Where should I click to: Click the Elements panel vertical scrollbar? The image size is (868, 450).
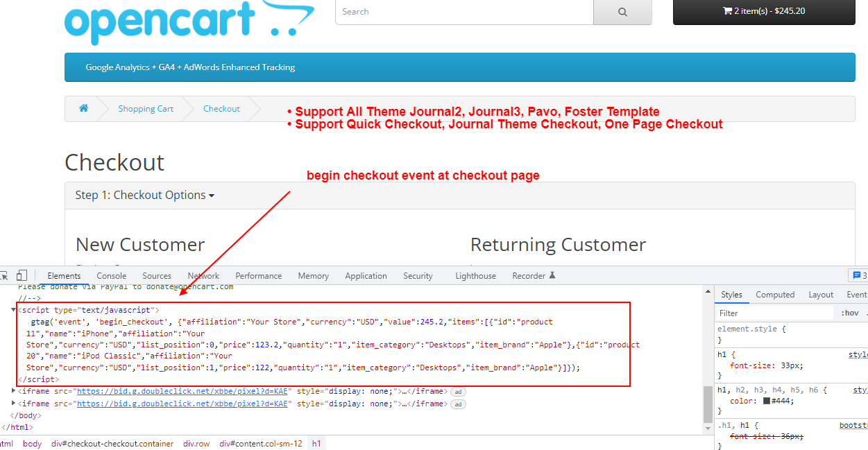tap(708, 405)
